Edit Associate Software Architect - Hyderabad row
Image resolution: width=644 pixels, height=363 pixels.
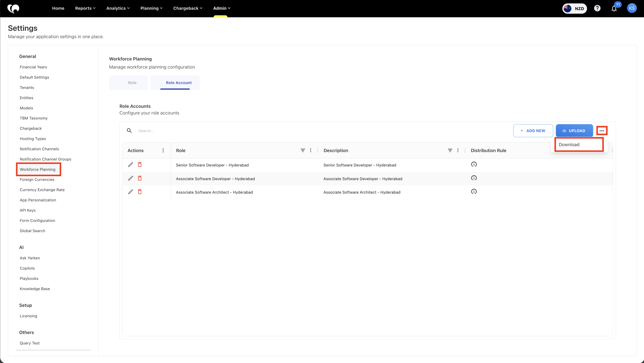click(131, 192)
